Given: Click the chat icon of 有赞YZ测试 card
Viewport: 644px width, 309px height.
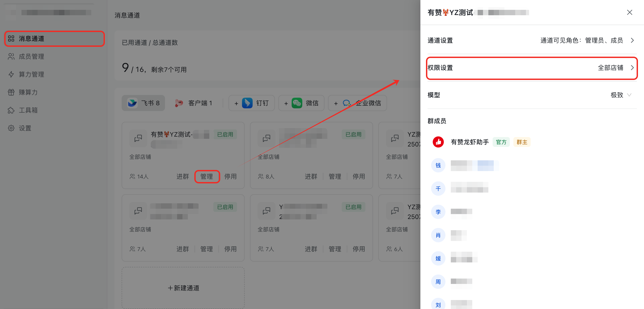Looking at the screenshot, I should click(138, 138).
